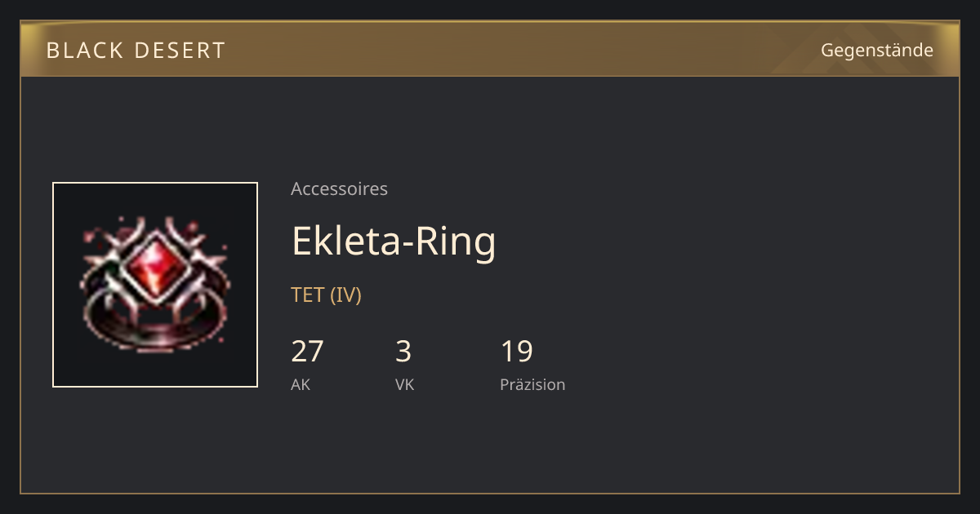Click the gold header banner center
The image size is (980, 514).
point(490,49)
